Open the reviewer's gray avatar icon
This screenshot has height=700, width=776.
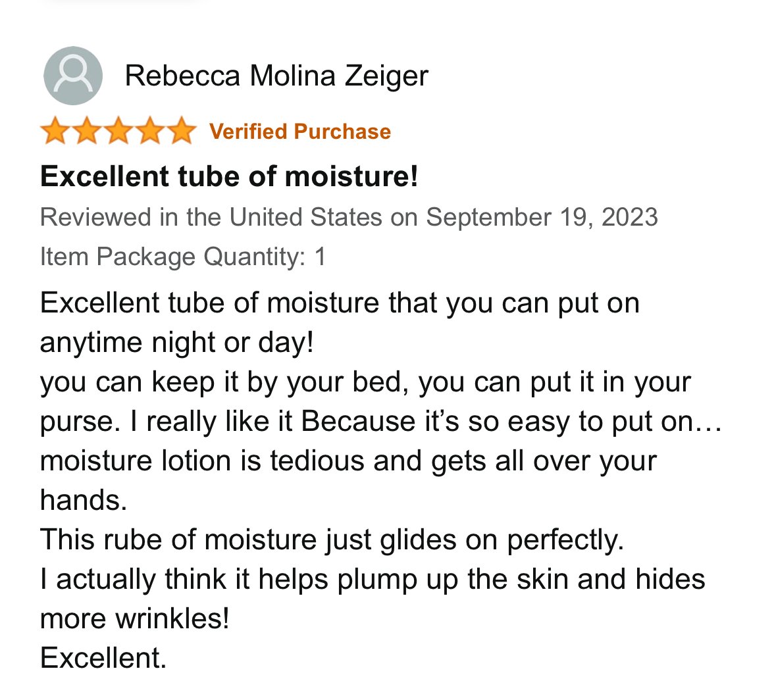73,76
